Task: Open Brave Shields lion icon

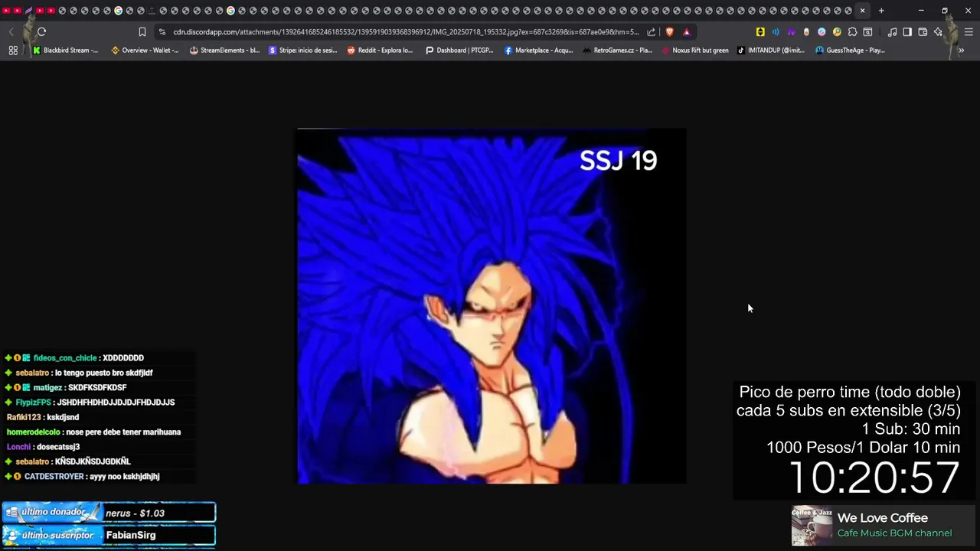Action: coord(670,32)
